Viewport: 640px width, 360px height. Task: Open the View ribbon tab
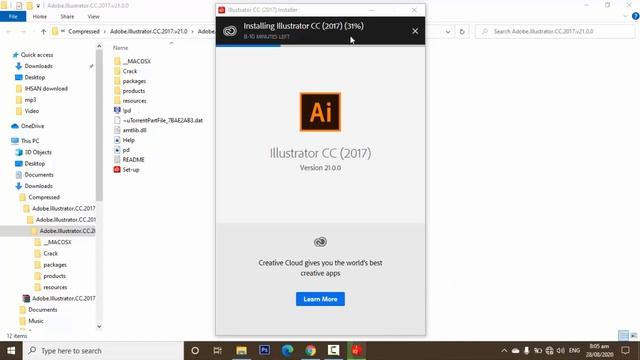pos(93,16)
